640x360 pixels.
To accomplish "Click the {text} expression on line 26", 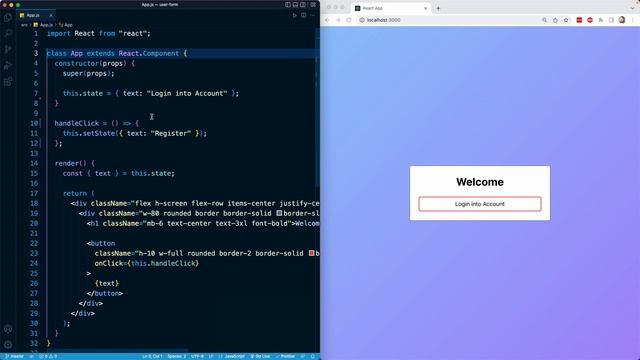I will tap(107, 283).
